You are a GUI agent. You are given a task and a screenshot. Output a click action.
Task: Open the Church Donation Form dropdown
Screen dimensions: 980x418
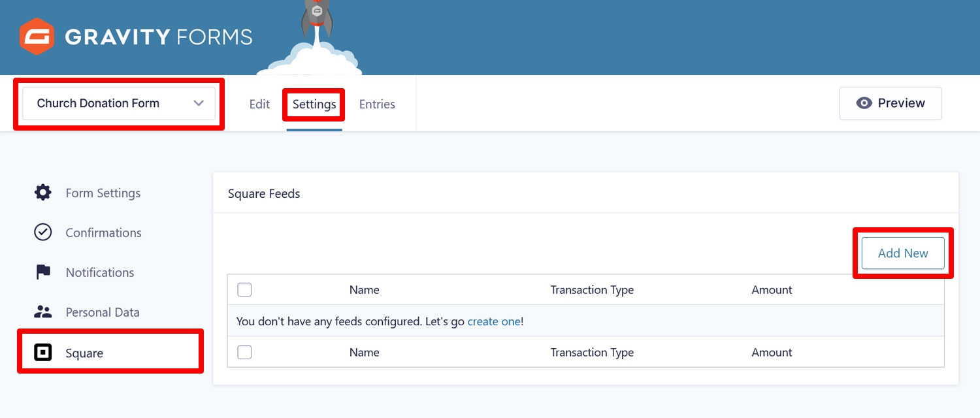click(119, 103)
